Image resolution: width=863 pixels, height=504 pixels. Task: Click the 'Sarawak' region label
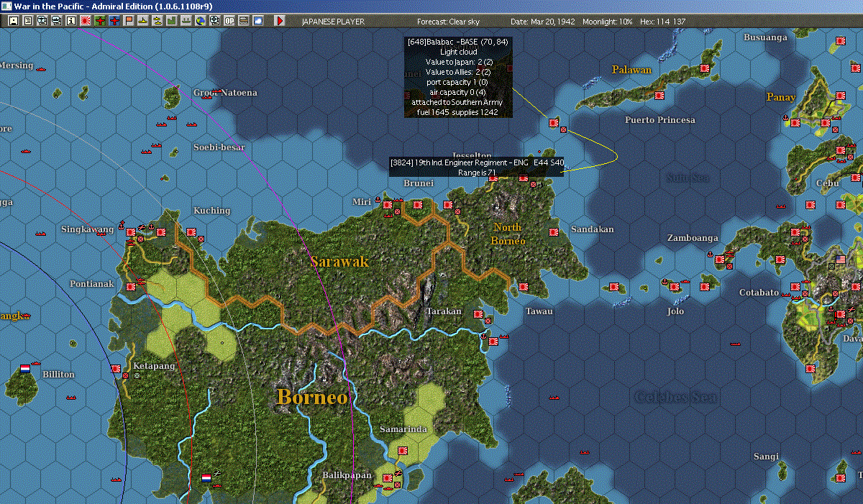click(339, 262)
